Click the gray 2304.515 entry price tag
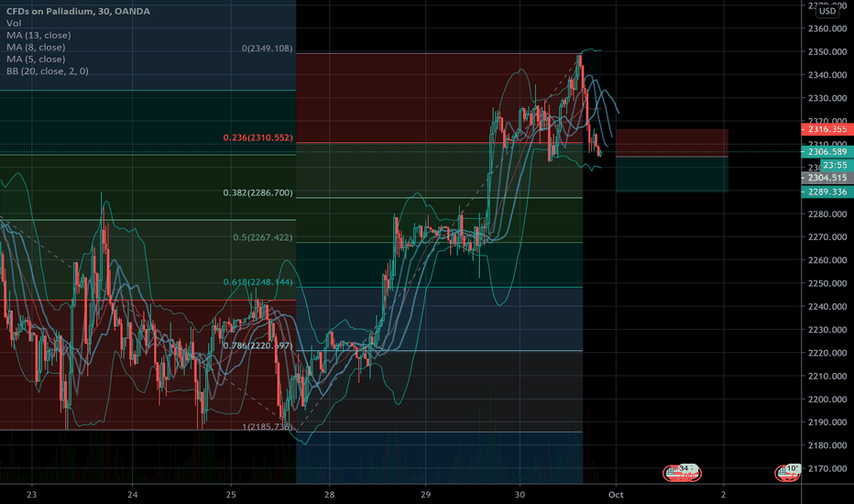 tap(827, 178)
